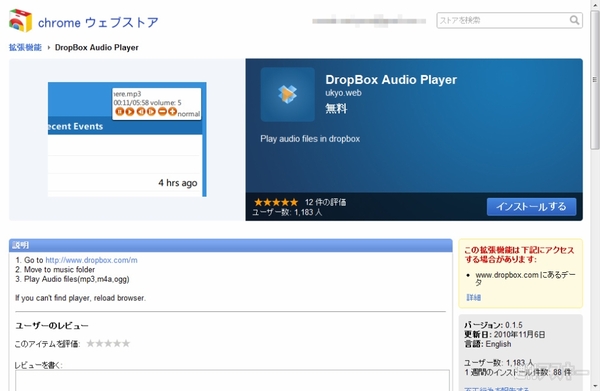Click the 無料 price label

(336, 109)
